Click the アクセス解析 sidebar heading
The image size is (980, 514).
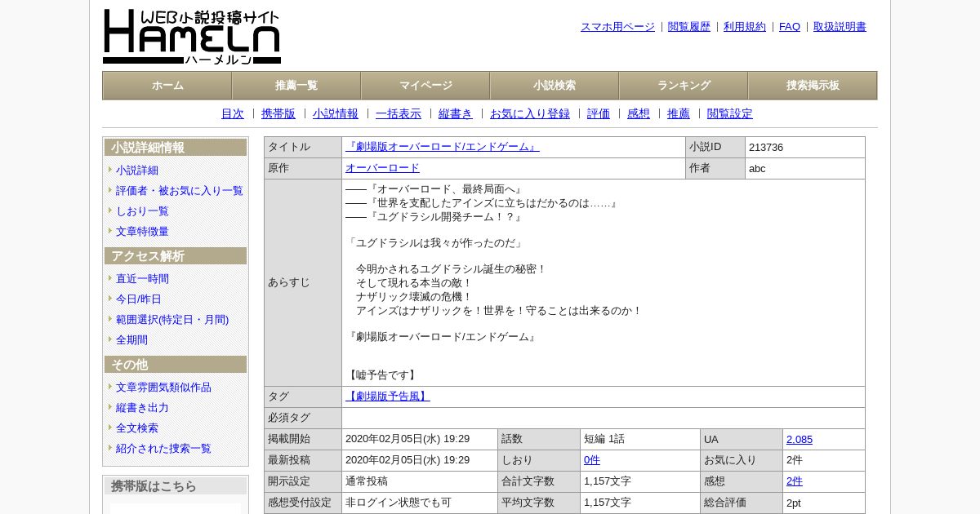point(176,256)
